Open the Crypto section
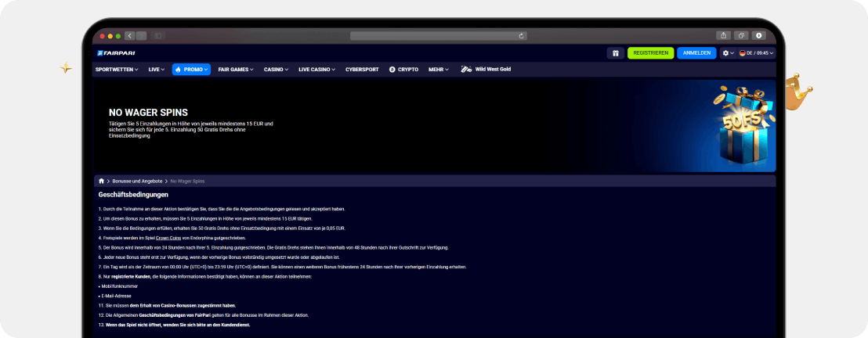Image resolution: width=868 pixels, height=338 pixels. pyautogui.click(x=403, y=70)
